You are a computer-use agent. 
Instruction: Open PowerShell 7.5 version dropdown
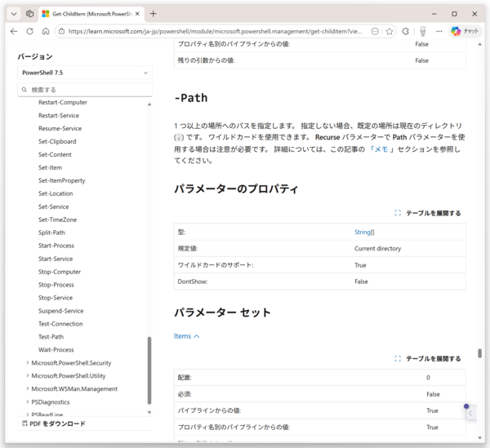(85, 73)
